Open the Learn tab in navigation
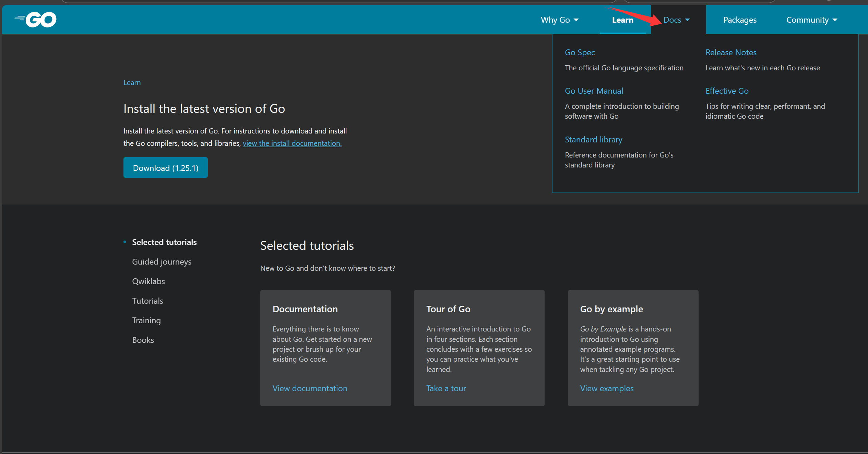868x454 pixels. (x=622, y=20)
